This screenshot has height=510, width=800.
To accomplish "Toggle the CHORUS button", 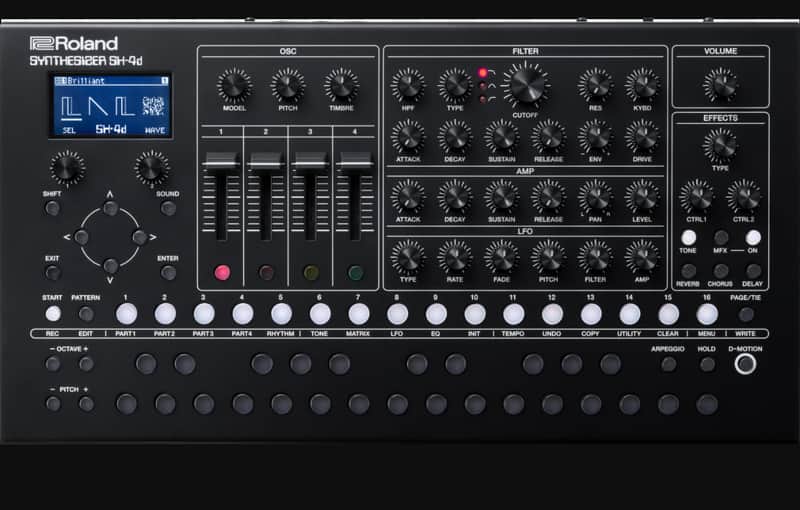I will pos(721,271).
